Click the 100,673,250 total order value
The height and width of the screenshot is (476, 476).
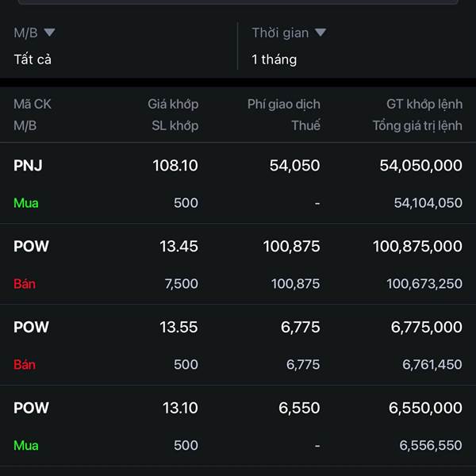click(x=424, y=284)
